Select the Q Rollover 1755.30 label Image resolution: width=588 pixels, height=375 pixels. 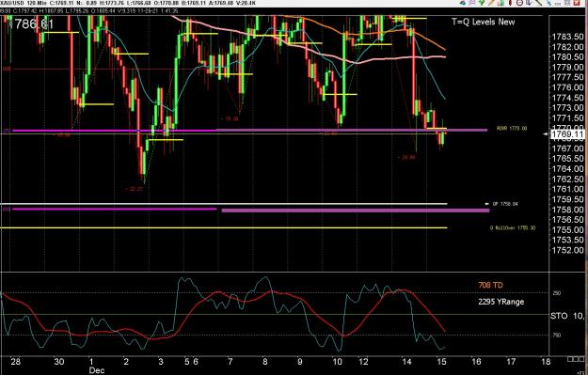pos(513,227)
